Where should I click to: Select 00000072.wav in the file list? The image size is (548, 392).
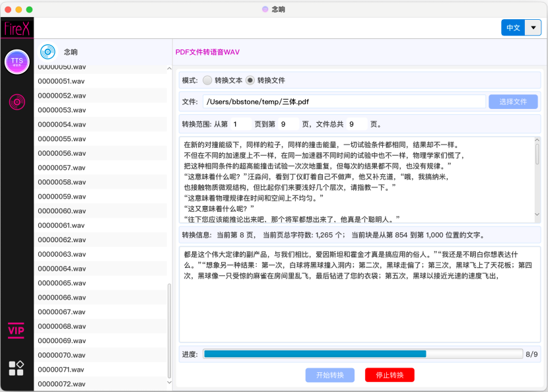(x=100, y=383)
